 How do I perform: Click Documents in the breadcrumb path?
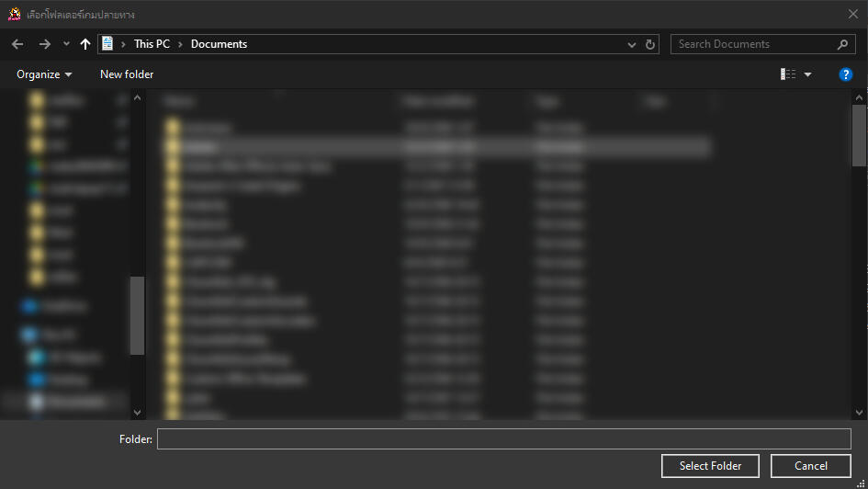219,44
